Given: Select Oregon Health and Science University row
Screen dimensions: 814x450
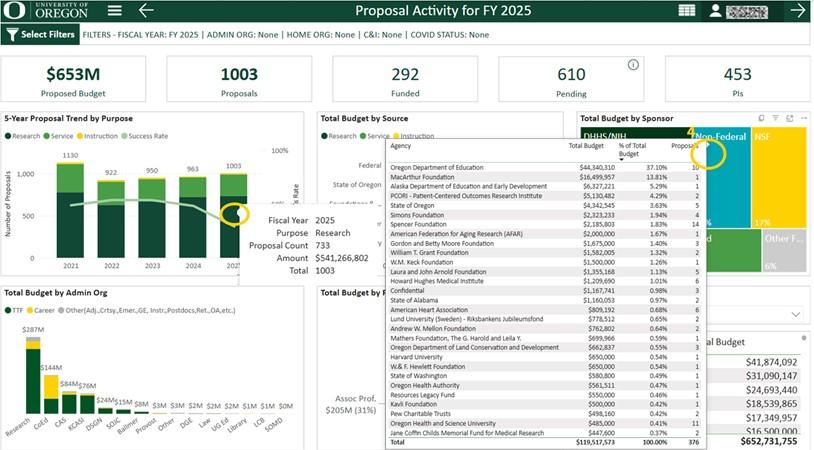Looking at the screenshot, I should coord(544,424).
